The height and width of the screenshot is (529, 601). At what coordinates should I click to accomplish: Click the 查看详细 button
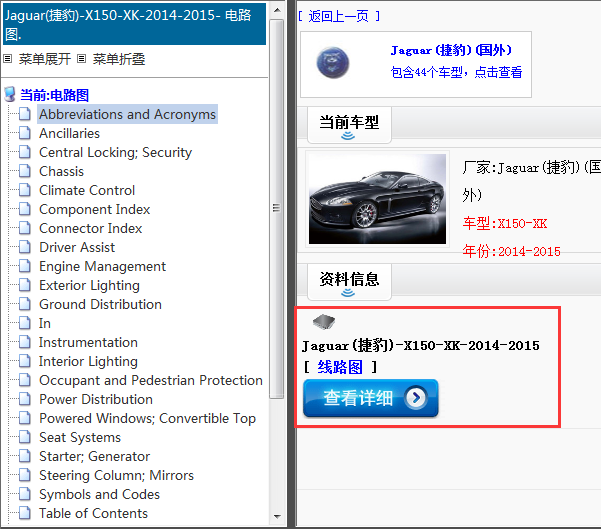point(371,398)
